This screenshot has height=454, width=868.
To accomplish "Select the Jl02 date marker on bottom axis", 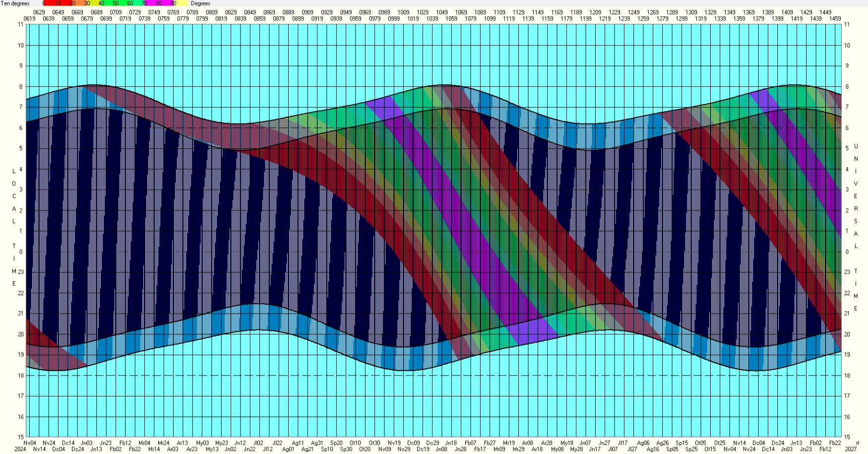I will pyautogui.click(x=258, y=443).
